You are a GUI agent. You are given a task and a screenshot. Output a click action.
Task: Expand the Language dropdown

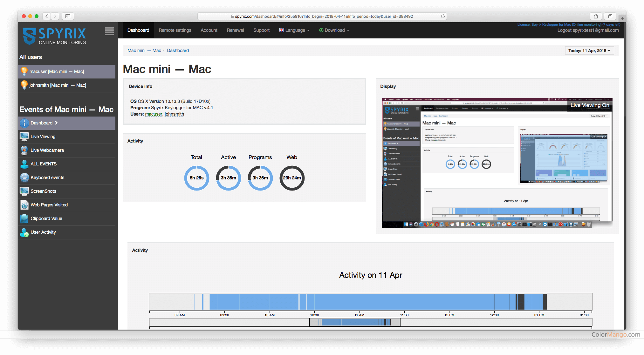pyautogui.click(x=294, y=30)
